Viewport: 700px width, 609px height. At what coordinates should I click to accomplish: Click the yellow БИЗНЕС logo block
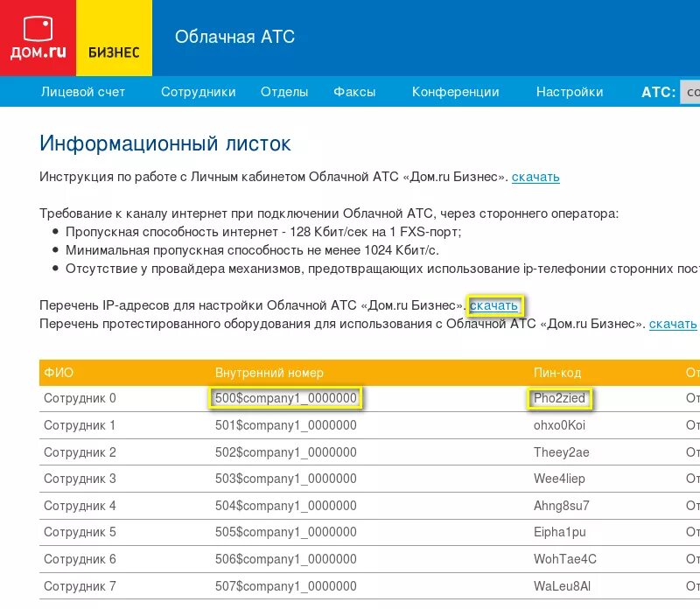pos(115,38)
